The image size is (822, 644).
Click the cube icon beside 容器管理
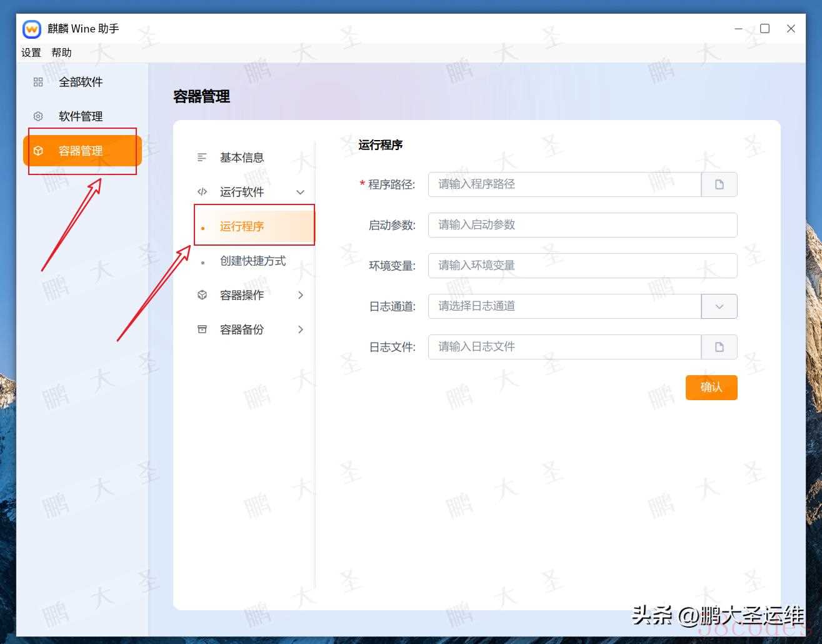click(38, 151)
